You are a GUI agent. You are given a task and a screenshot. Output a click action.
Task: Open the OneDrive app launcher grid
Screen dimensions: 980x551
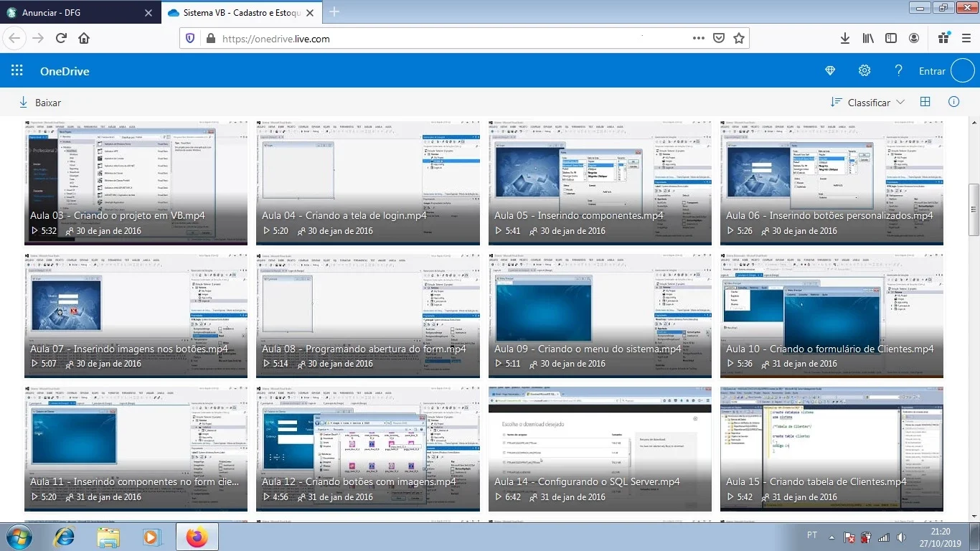click(17, 71)
